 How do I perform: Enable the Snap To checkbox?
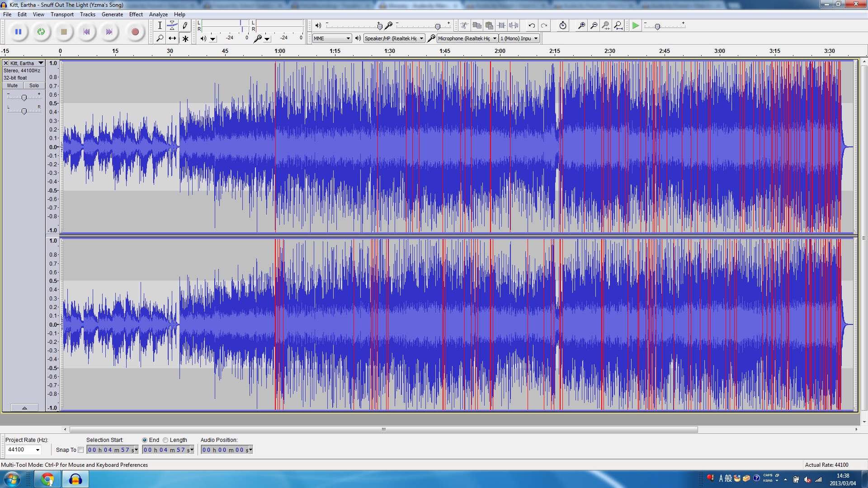pos(81,450)
